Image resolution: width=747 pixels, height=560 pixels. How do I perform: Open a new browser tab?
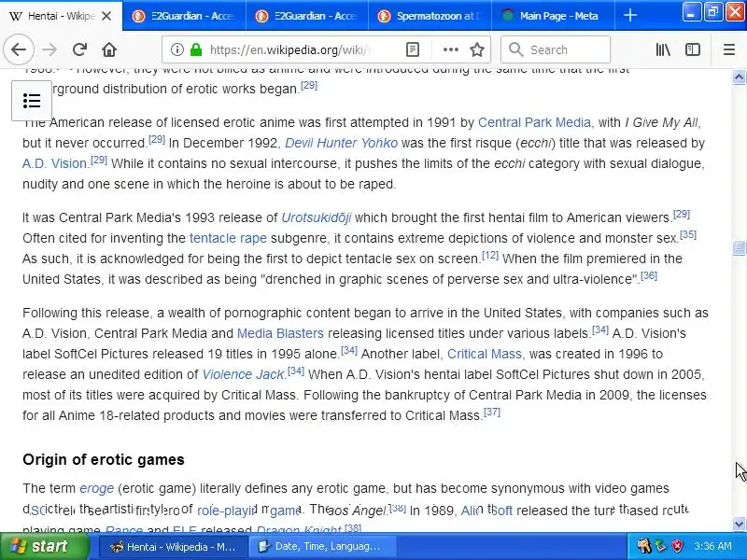(x=629, y=15)
